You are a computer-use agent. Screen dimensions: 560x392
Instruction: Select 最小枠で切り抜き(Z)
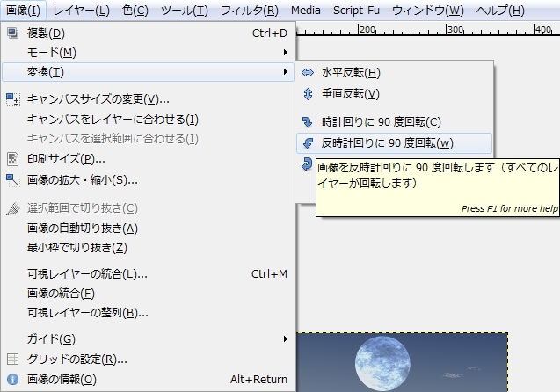point(148,247)
